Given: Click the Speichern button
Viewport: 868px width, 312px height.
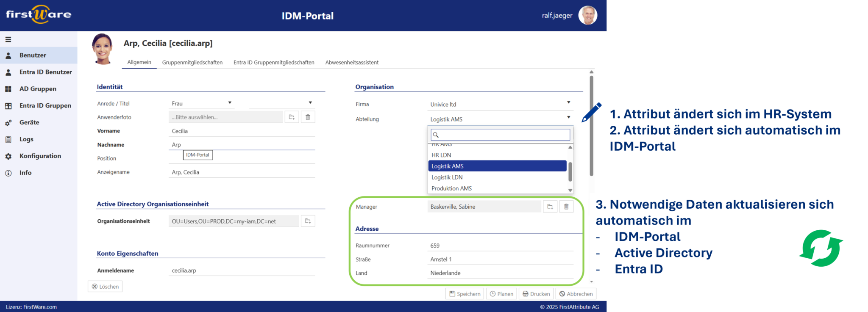Looking at the screenshot, I should coord(465,294).
